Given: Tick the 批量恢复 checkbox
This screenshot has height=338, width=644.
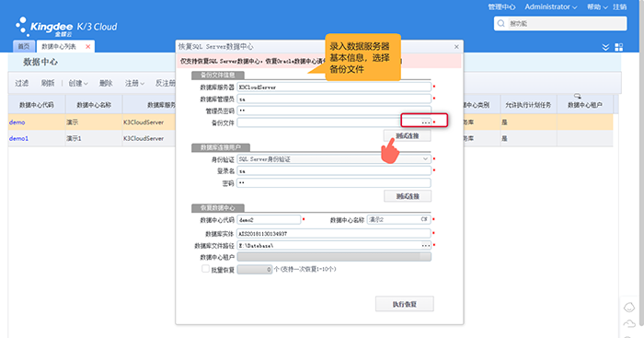Looking at the screenshot, I should pyautogui.click(x=205, y=269).
